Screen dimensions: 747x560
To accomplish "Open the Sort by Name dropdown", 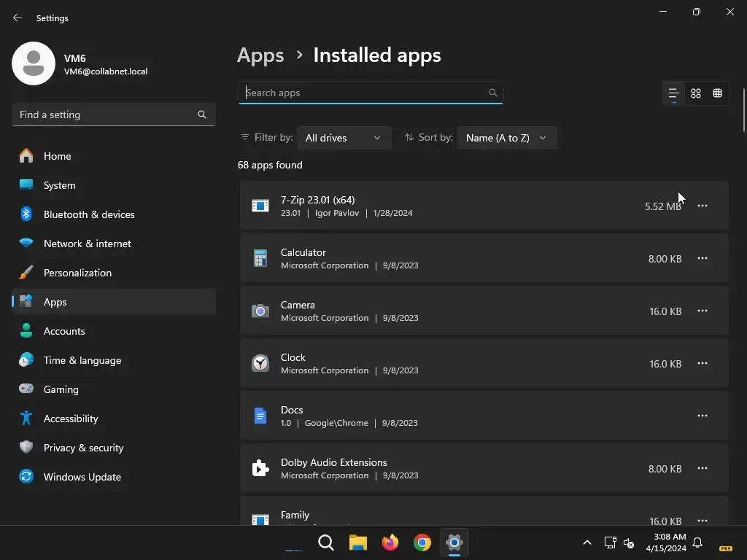I will pyautogui.click(x=506, y=138).
